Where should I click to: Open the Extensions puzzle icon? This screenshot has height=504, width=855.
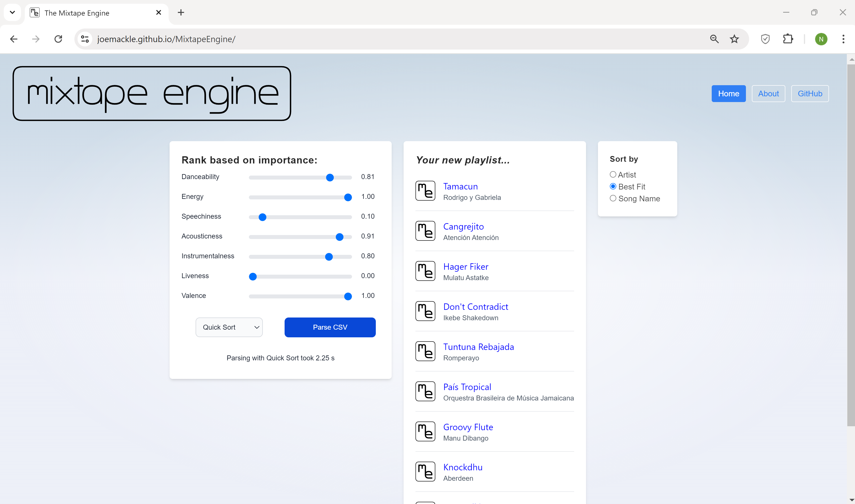[x=788, y=39]
